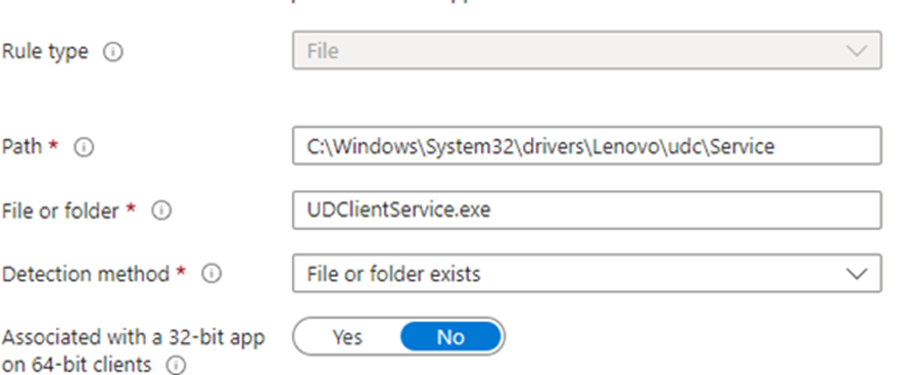Click the Rule type dropdown chevron arrow

tap(857, 51)
